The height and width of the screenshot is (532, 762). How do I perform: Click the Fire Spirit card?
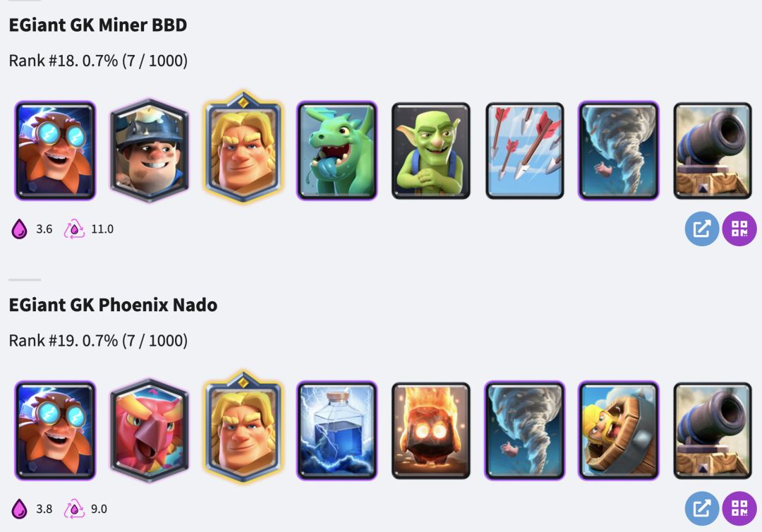(x=431, y=430)
